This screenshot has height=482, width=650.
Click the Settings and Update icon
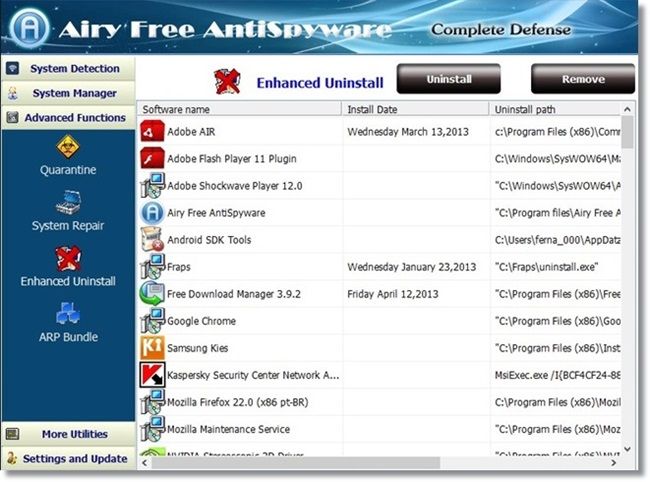tap(12, 458)
